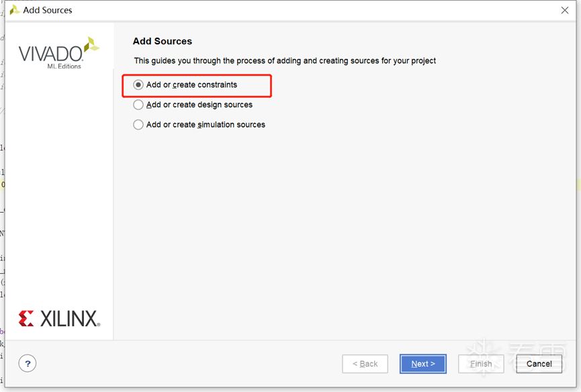Click the XILINX wordmark text

pos(70,319)
